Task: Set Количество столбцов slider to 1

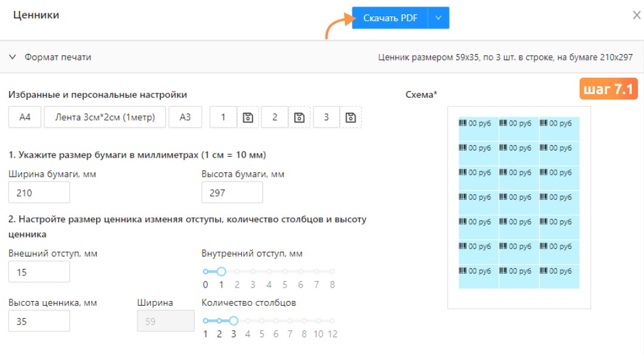Action: tap(205, 321)
